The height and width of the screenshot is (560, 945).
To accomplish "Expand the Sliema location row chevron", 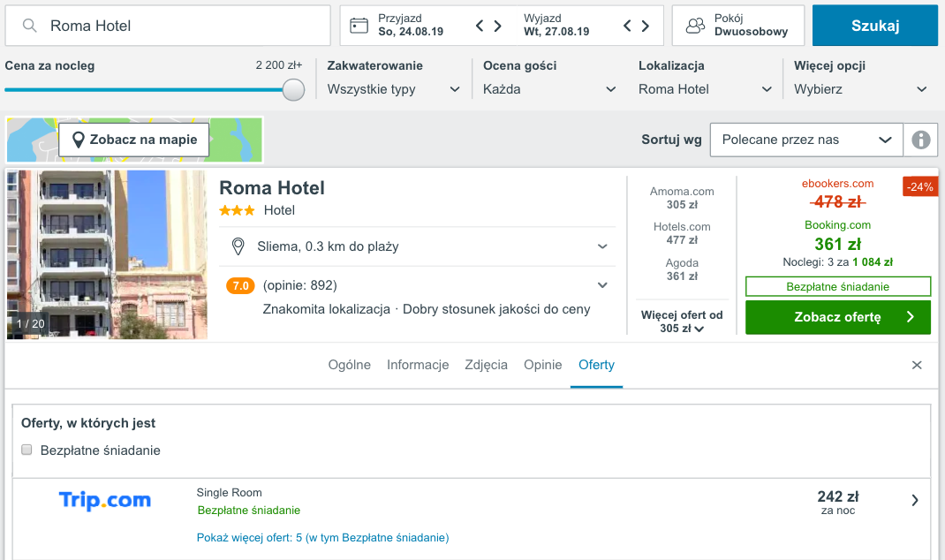I will pyautogui.click(x=602, y=246).
